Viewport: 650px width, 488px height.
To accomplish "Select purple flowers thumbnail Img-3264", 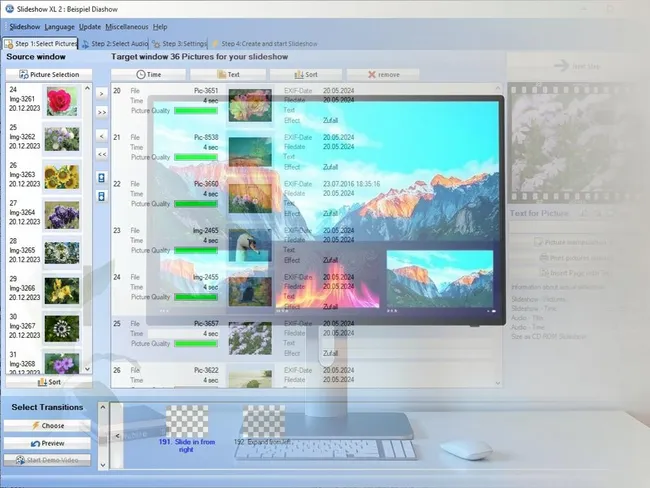I will [62, 215].
